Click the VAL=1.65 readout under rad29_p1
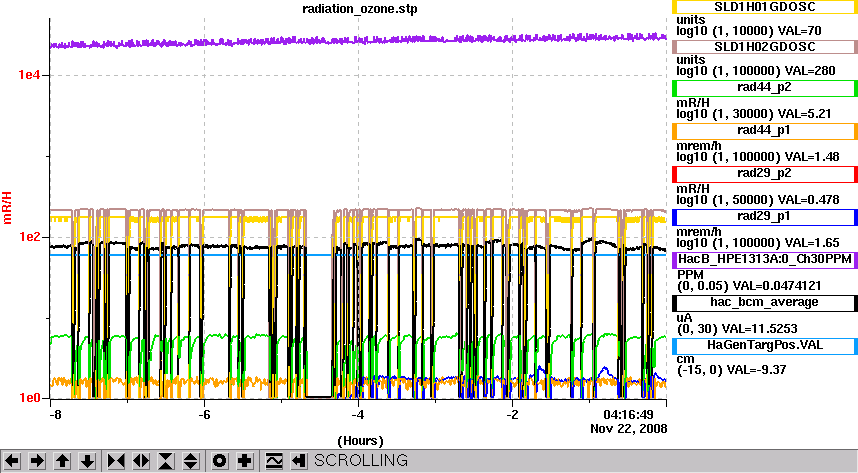Viewport: 858px width, 473px height. pyautogui.click(x=814, y=243)
